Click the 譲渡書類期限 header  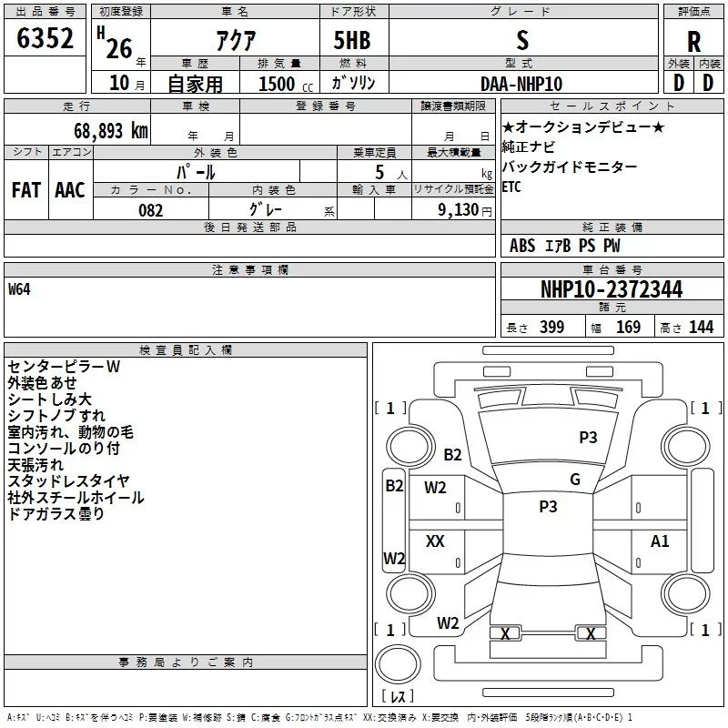coord(453,106)
